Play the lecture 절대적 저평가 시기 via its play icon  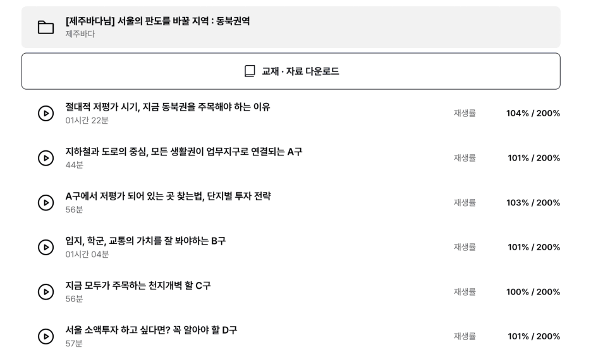click(x=46, y=113)
